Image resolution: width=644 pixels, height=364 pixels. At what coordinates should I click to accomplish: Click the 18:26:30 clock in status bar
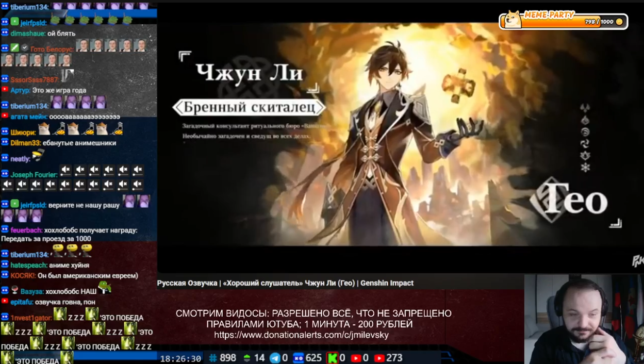(180, 358)
